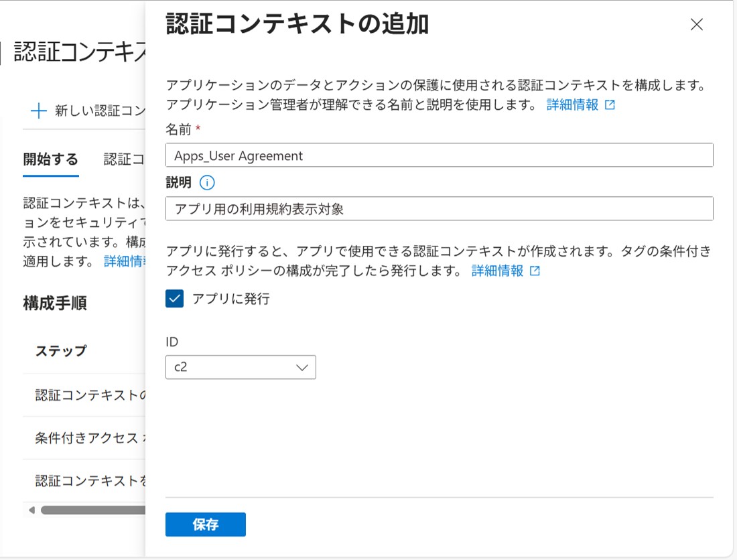Click the 説明 field with アプリ用の利用規約表示対象
This screenshot has height=560, width=737.
(439, 209)
